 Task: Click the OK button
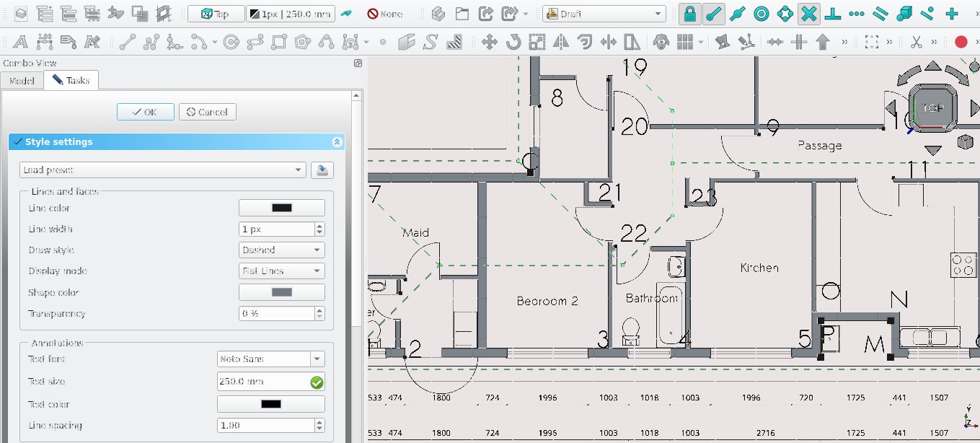(145, 112)
